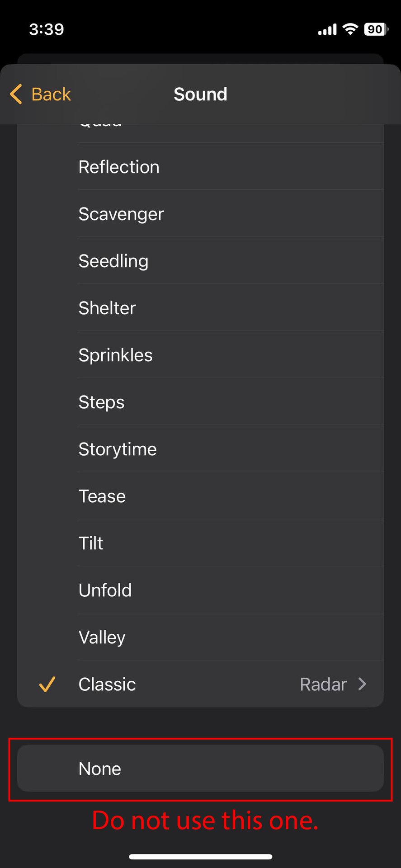The image size is (401, 868).
Task: Pick Storytime as the sound
Action: pyautogui.click(x=118, y=449)
